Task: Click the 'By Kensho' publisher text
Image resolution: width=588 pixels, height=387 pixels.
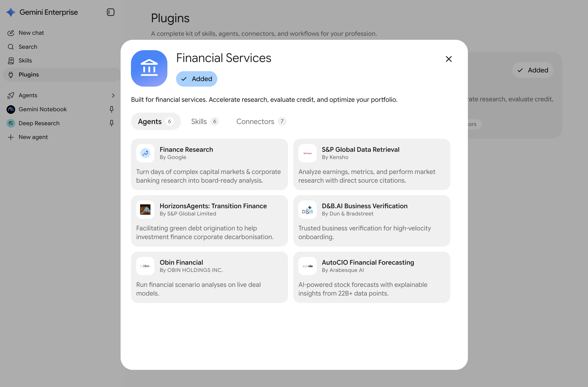Action: click(335, 157)
